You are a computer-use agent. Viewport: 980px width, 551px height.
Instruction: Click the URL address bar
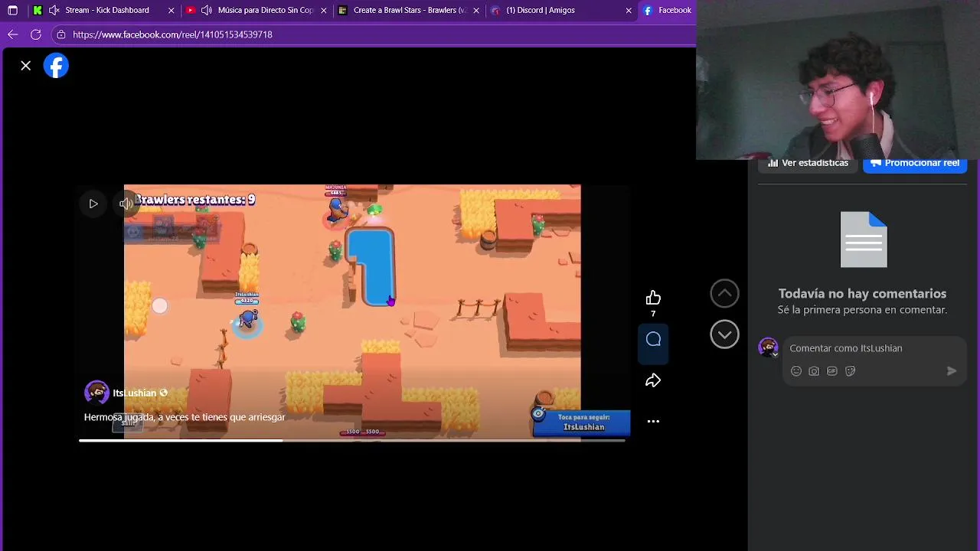click(375, 34)
